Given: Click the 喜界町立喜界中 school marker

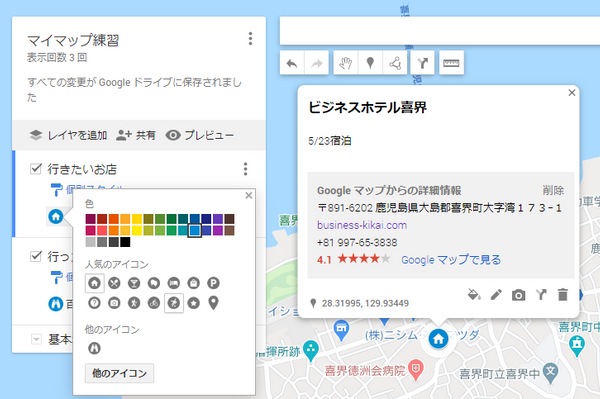Looking at the screenshot, I should click(x=551, y=372).
